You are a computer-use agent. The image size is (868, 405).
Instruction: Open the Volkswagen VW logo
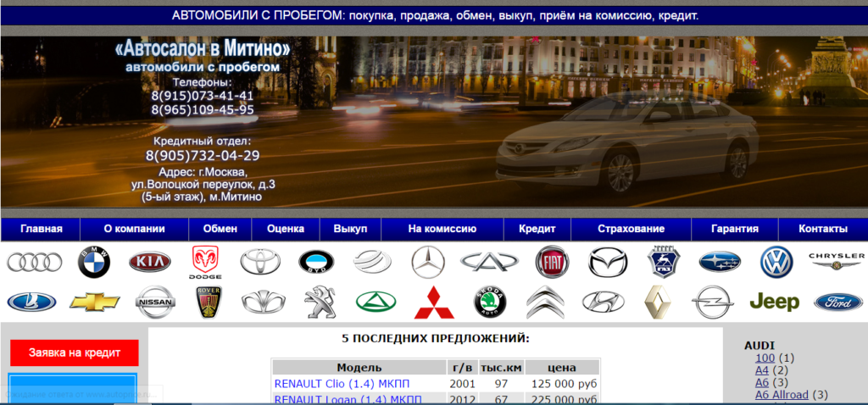coord(776,263)
